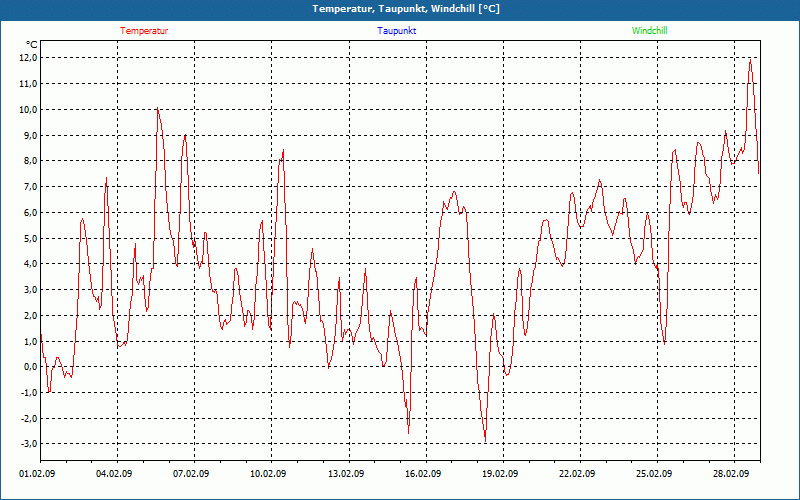
Task: Click the 22.02.09 date label
Action: pos(577,474)
